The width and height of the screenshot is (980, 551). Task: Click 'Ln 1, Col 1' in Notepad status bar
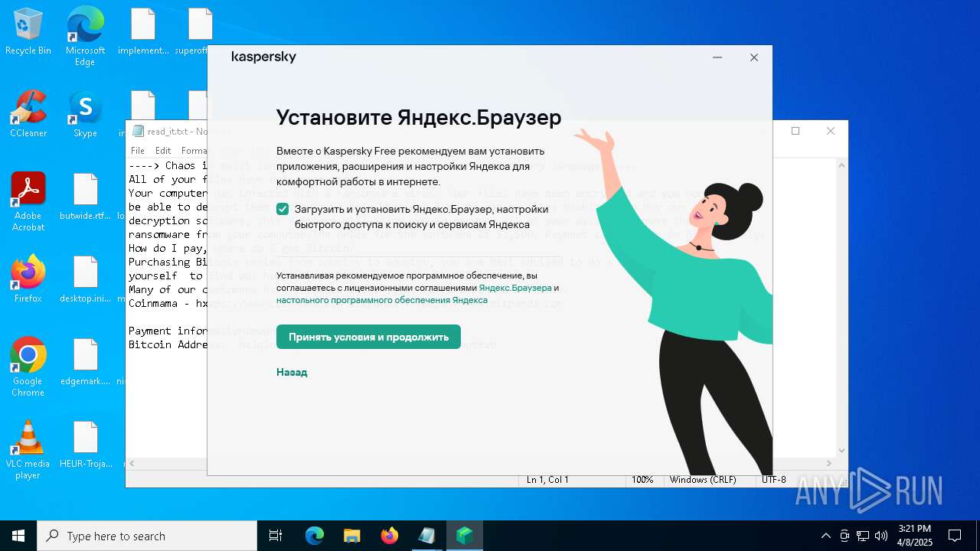click(x=547, y=480)
